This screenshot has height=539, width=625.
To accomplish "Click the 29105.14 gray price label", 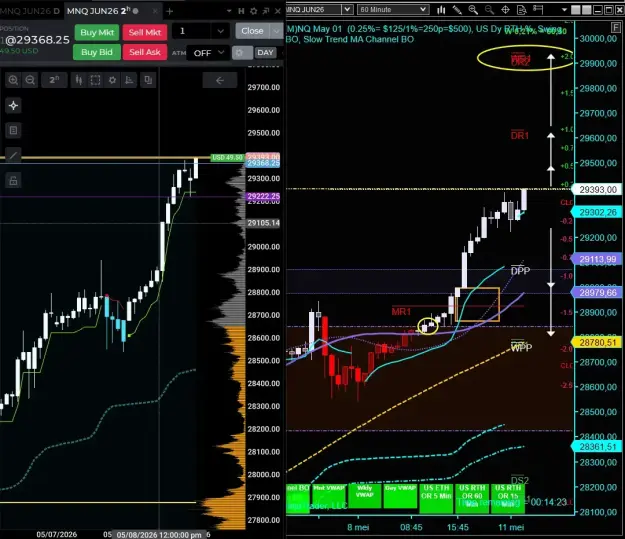I will (x=263, y=223).
